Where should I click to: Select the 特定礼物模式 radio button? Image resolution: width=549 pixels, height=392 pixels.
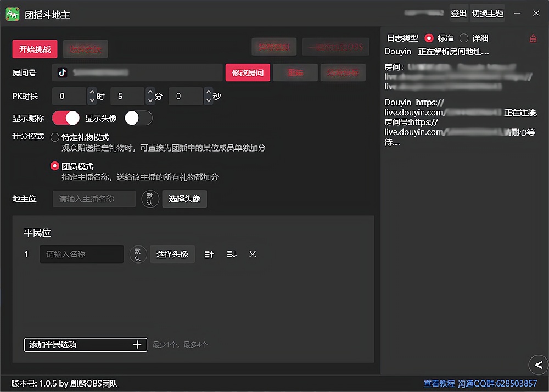coord(55,137)
